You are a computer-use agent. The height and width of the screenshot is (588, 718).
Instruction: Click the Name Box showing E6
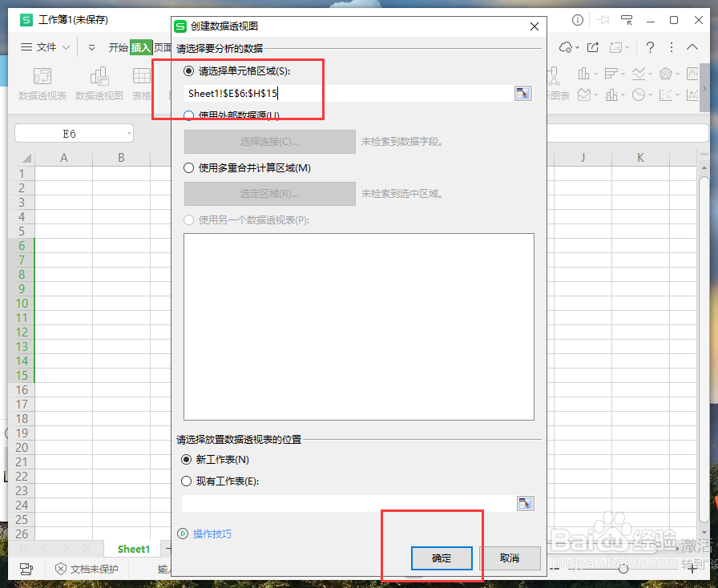tap(69, 134)
